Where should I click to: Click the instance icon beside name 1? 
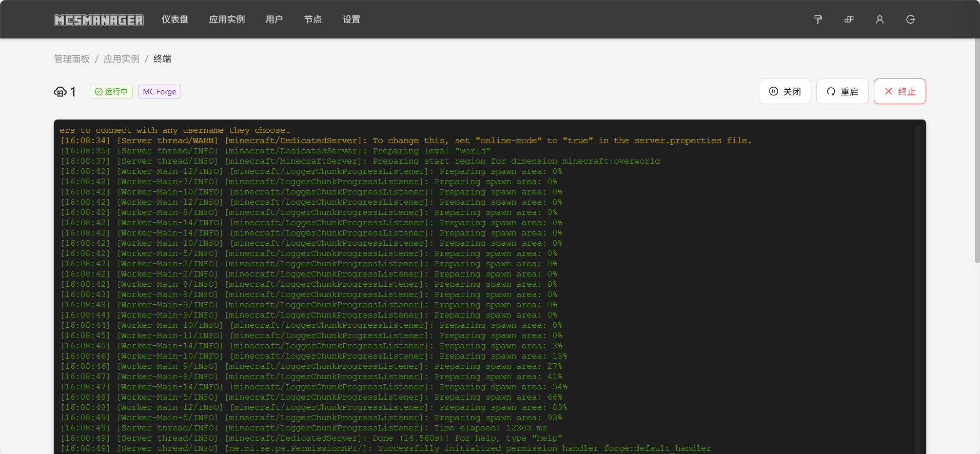click(60, 92)
